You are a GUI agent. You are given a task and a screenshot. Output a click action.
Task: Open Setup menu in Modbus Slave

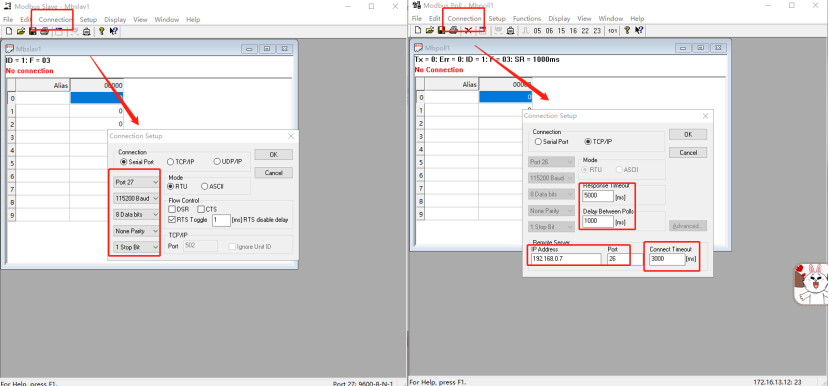tap(88, 20)
